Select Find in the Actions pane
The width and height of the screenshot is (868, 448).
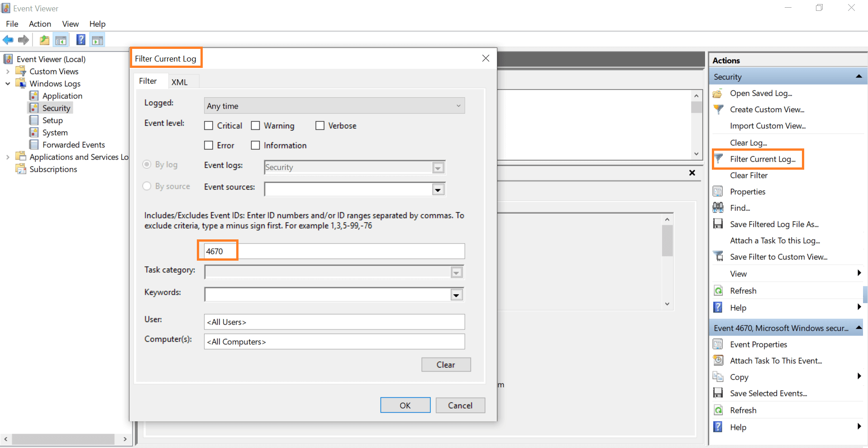[739, 207]
